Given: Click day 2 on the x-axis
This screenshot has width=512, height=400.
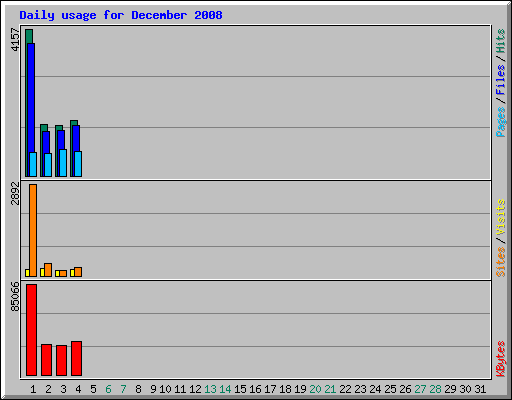Looking at the screenshot, I should 48,389.
